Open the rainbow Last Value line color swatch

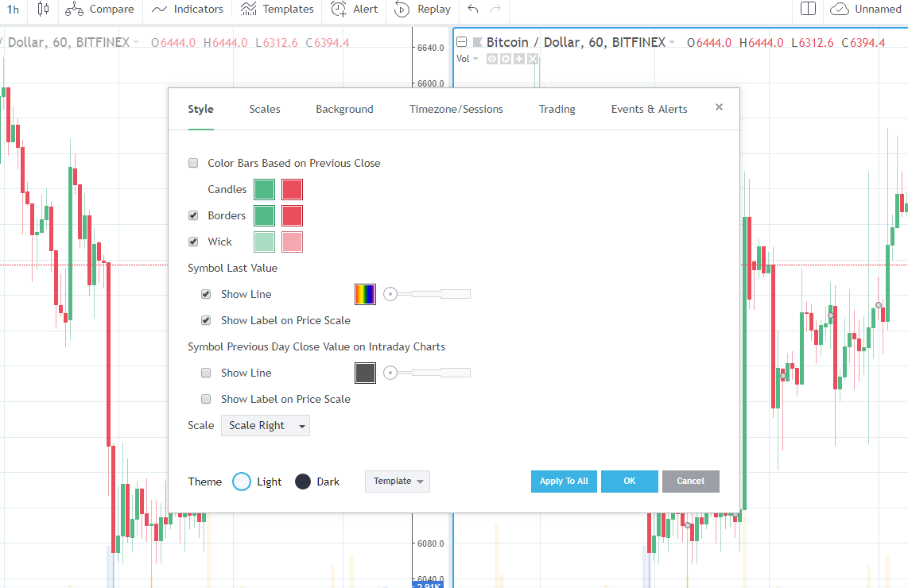365,295
